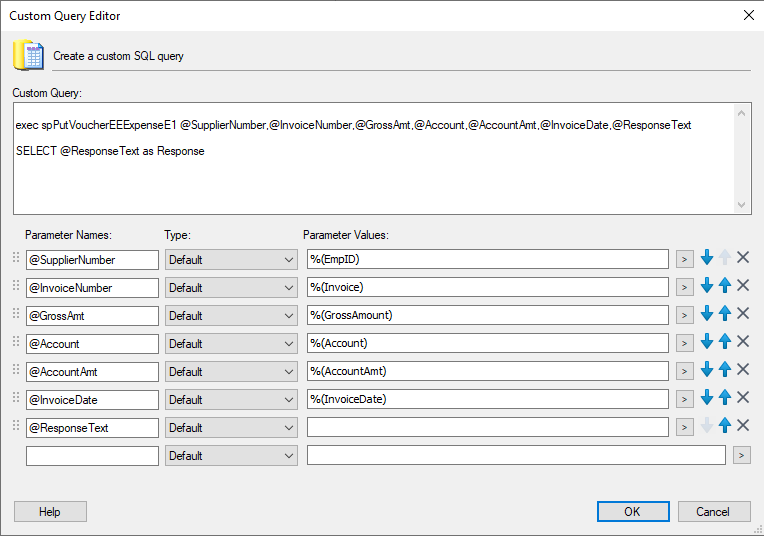The width and height of the screenshot is (764, 536).
Task: Move @SupplierNumber parameter down with blue arrow
Action: (x=707, y=259)
